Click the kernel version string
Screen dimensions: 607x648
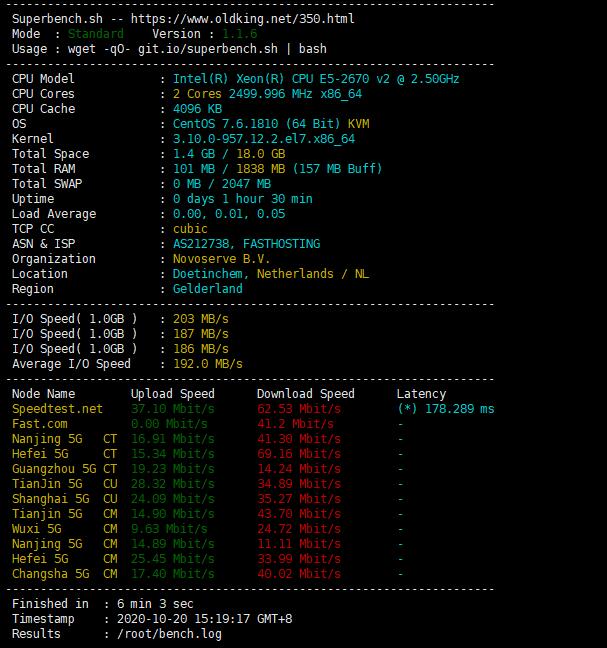tap(264, 139)
